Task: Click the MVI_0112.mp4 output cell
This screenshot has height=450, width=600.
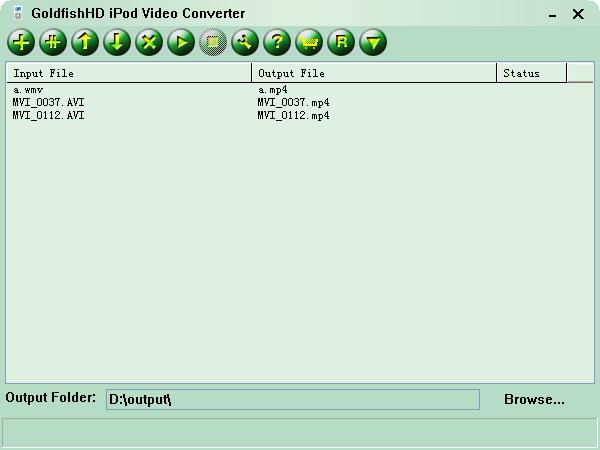Action: 293,115
